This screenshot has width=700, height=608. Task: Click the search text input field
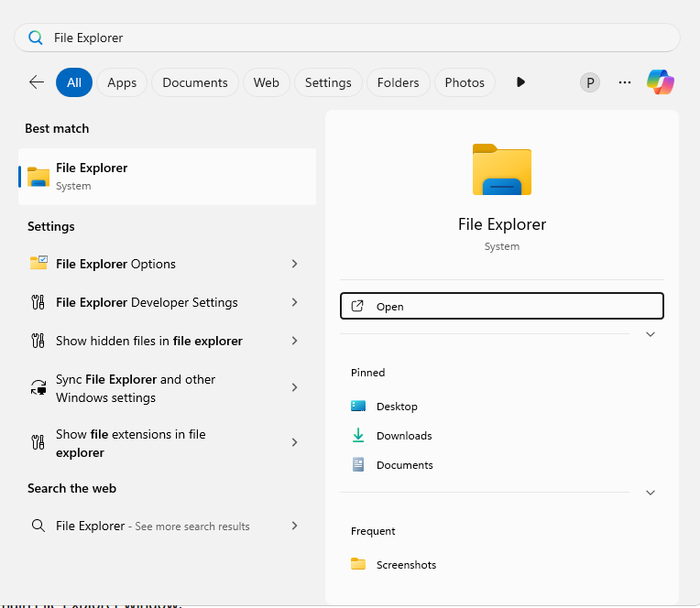348,38
